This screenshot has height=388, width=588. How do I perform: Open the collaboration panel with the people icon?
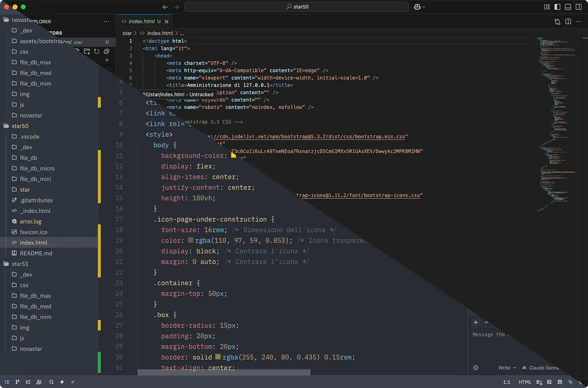tap(39, 382)
